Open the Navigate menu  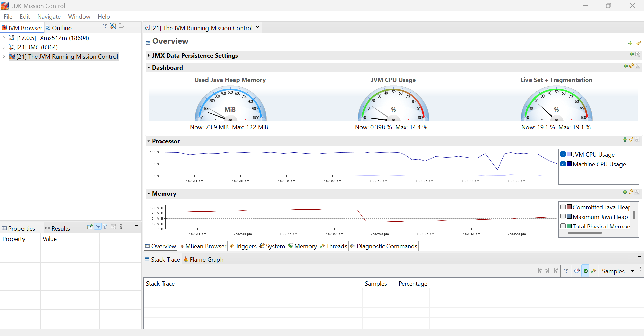[x=49, y=17]
